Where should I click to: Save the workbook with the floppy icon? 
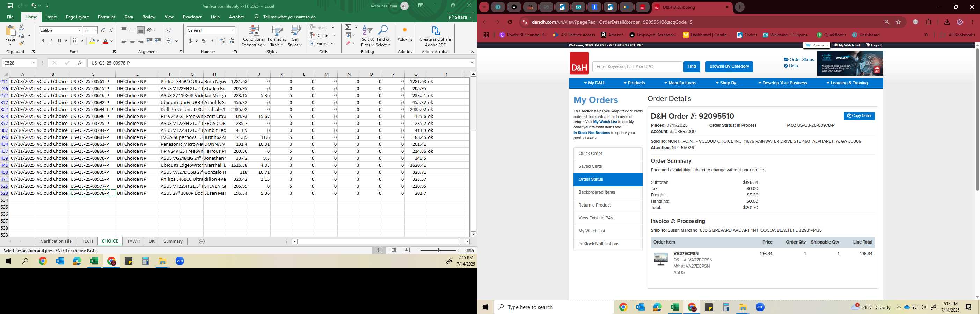(x=10, y=6)
